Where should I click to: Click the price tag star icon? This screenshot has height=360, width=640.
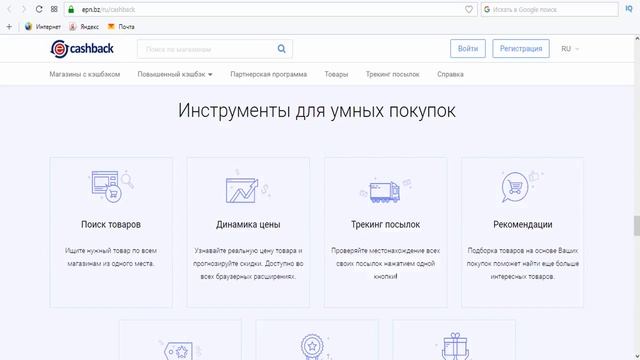coord(180,349)
